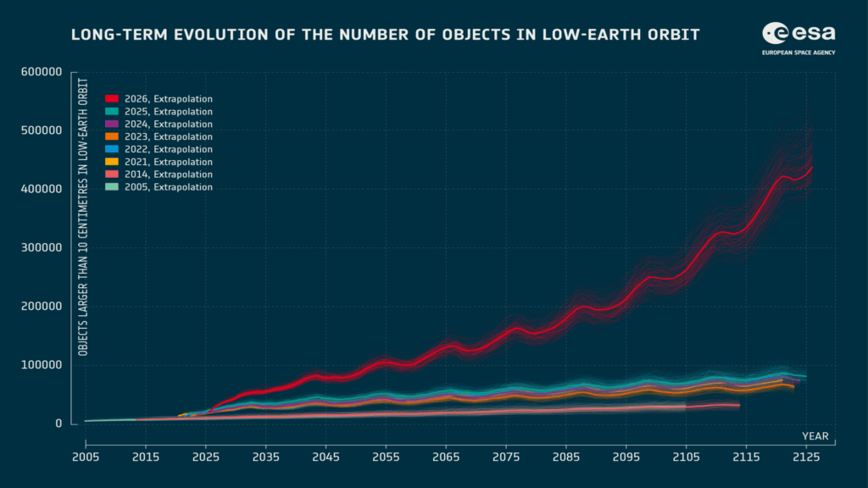Viewport: 868px width, 488px height.
Task: Click the end of the pink 2014 curve
Action: (739, 406)
